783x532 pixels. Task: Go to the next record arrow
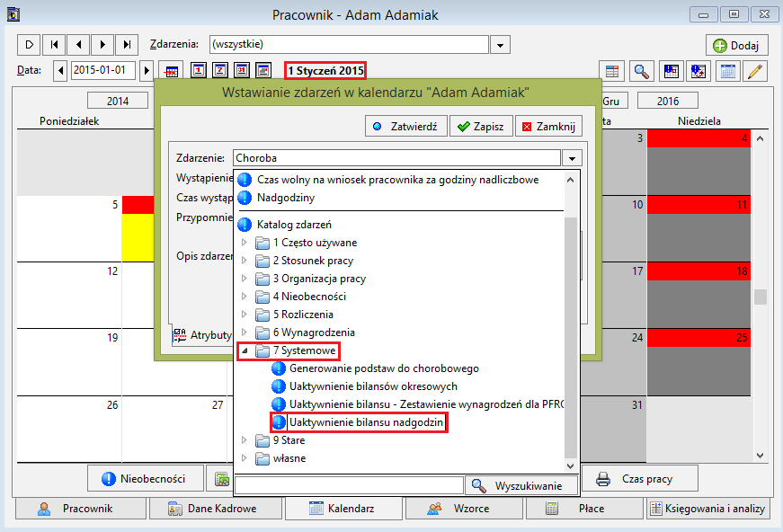click(x=102, y=45)
